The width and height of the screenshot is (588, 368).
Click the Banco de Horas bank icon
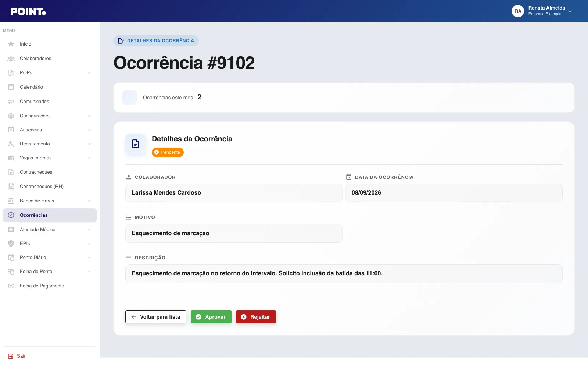pyautogui.click(x=11, y=201)
